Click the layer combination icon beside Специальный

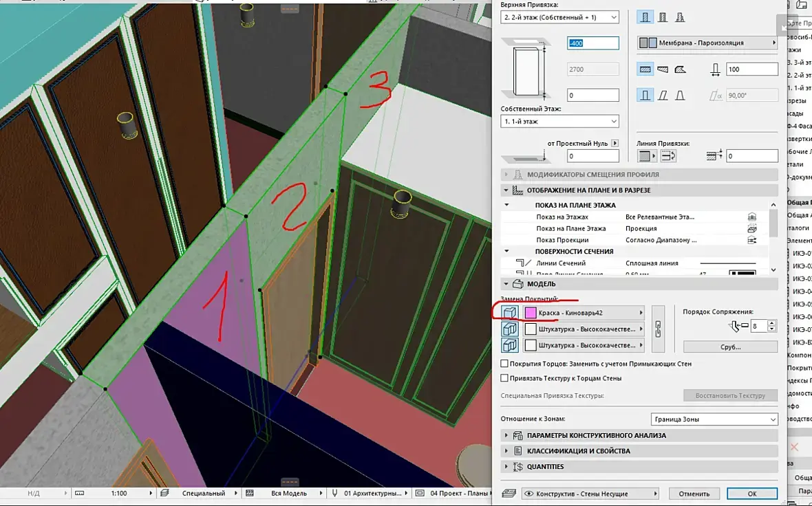[164, 493]
